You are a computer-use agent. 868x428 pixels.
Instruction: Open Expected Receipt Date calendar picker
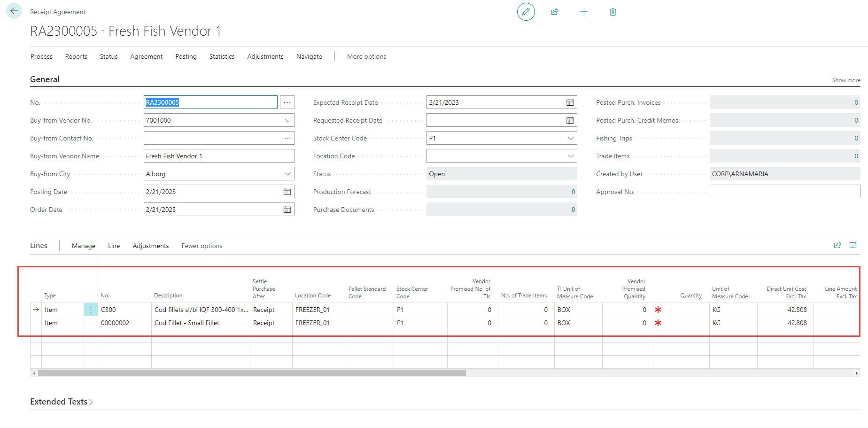pos(570,102)
